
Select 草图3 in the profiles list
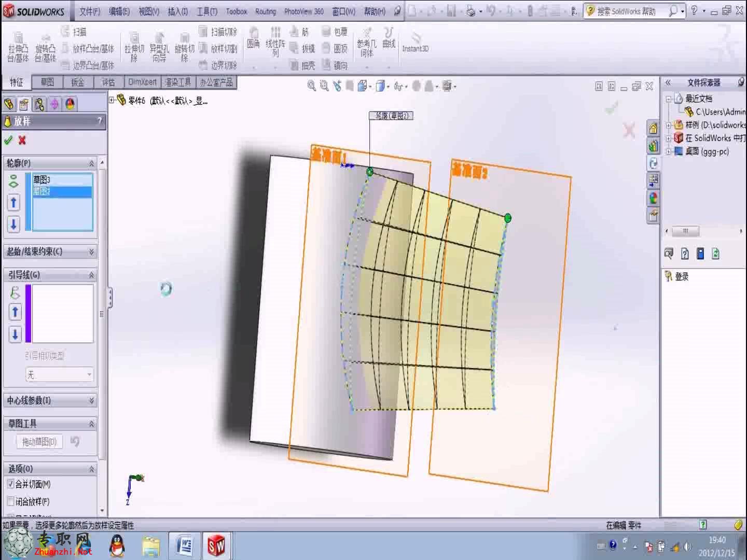point(62,179)
